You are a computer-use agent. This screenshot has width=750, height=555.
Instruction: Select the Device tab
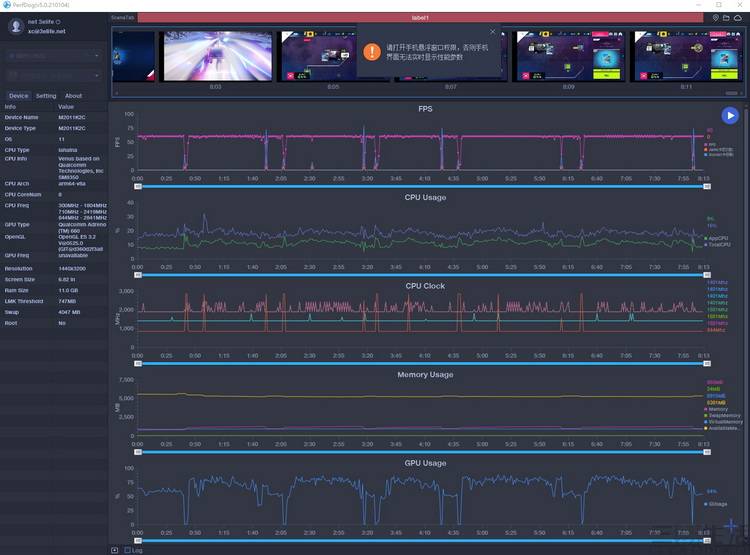[x=19, y=96]
